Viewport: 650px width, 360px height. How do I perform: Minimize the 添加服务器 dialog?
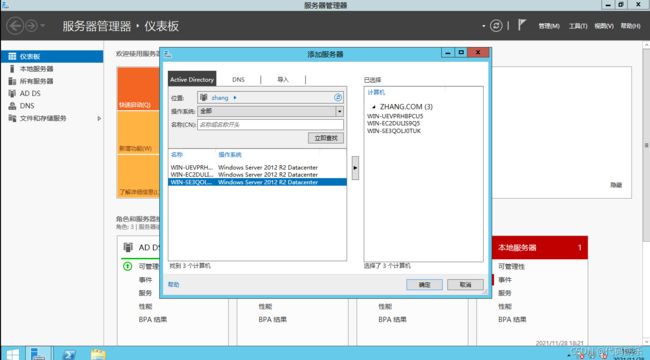[448, 53]
